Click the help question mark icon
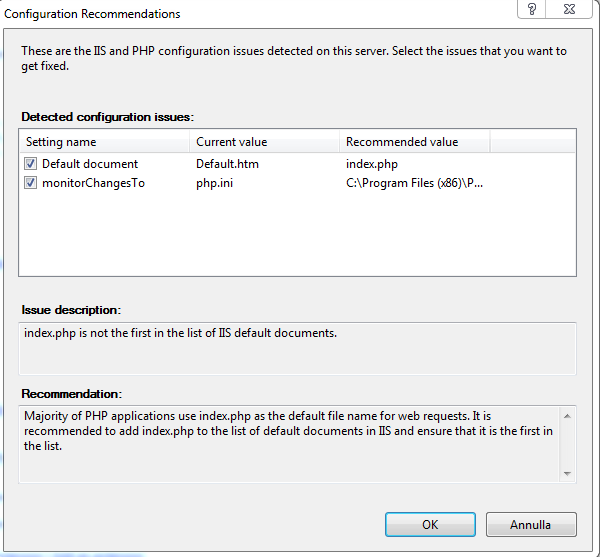 click(x=532, y=9)
